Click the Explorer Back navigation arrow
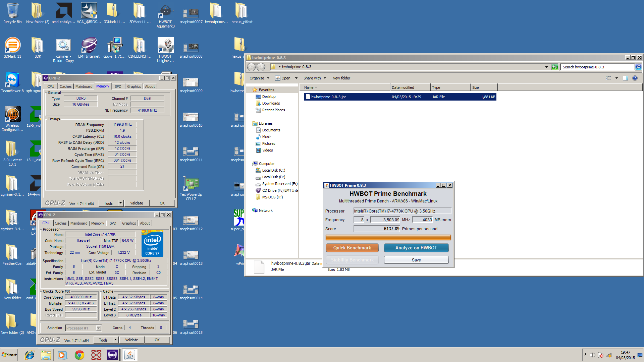This screenshot has height=362, width=644. click(x=252, y=67)
